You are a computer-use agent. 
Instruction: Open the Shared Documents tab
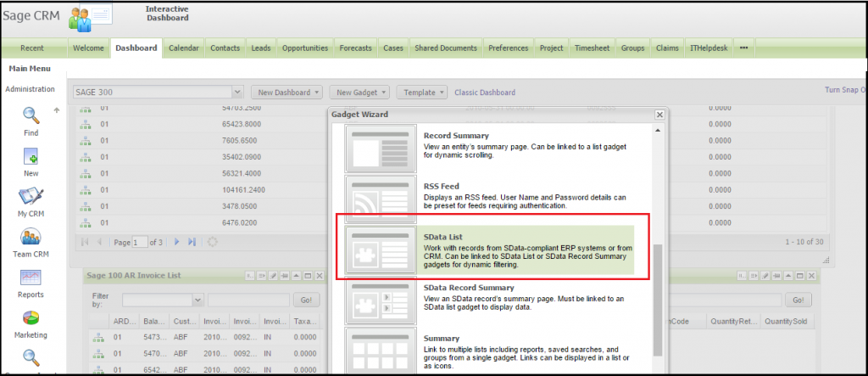tap(446, 48)
